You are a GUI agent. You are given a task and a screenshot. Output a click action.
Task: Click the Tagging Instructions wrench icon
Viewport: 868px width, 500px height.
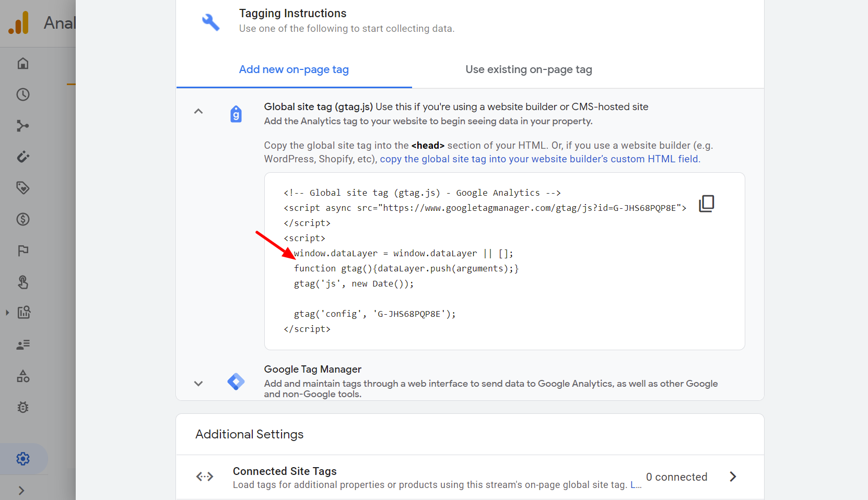(211, 22)
